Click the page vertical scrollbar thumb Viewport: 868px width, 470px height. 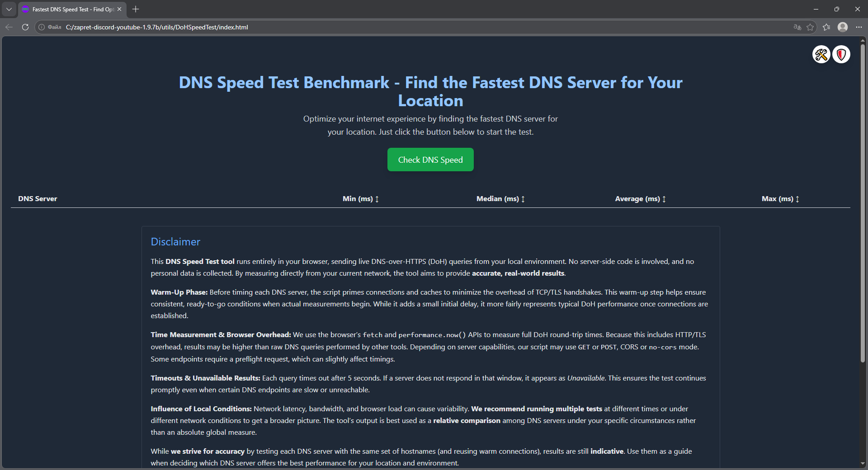pyautogui.click(x=863, y=203)
